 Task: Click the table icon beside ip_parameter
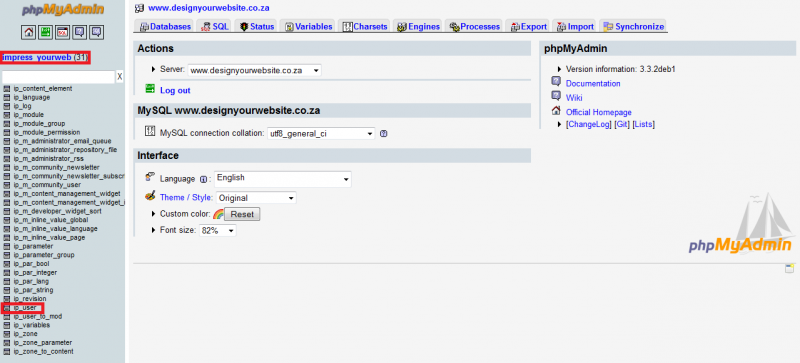(x=7, y=246)
